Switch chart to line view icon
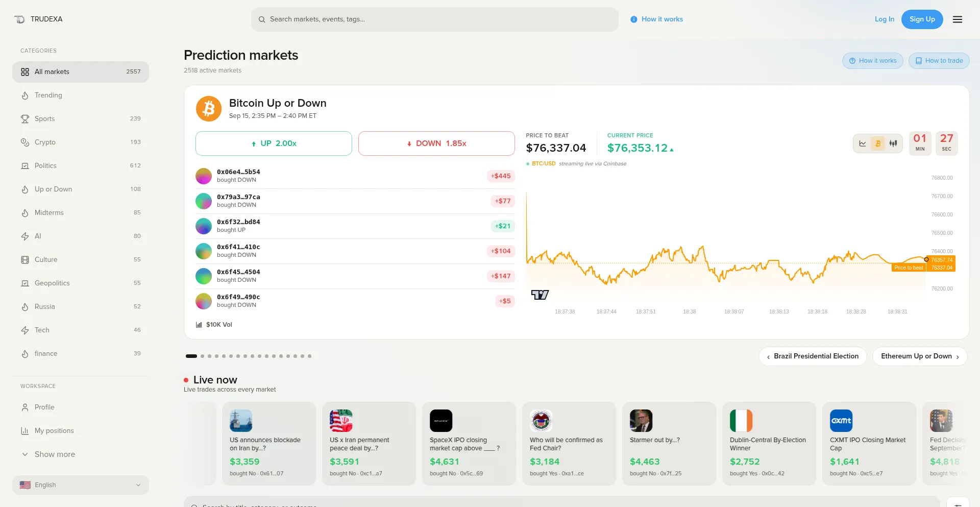Screen dimensions: 980x507 [863, 143]
